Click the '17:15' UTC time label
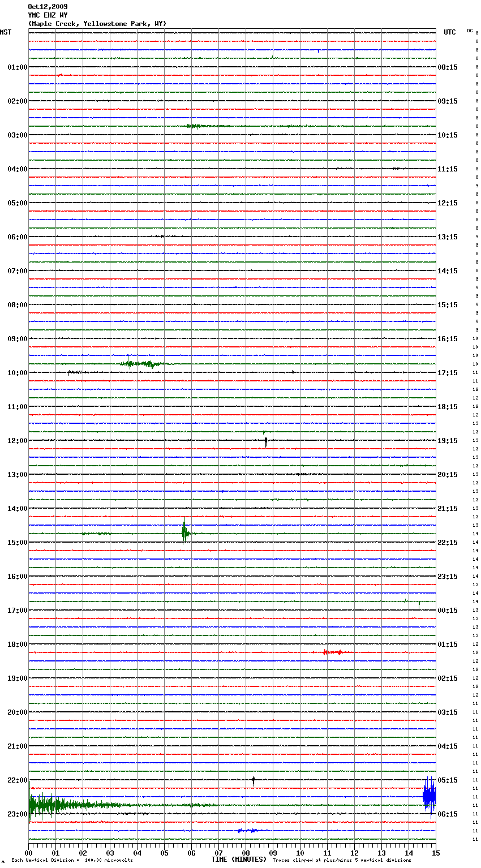 (x=448, y=373)
